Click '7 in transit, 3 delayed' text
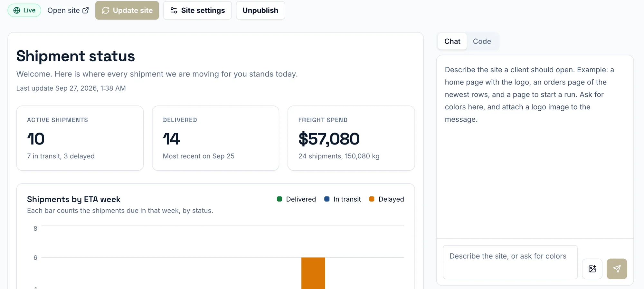The width and height of the screenshot is (644, 289). tap(61, 156)
